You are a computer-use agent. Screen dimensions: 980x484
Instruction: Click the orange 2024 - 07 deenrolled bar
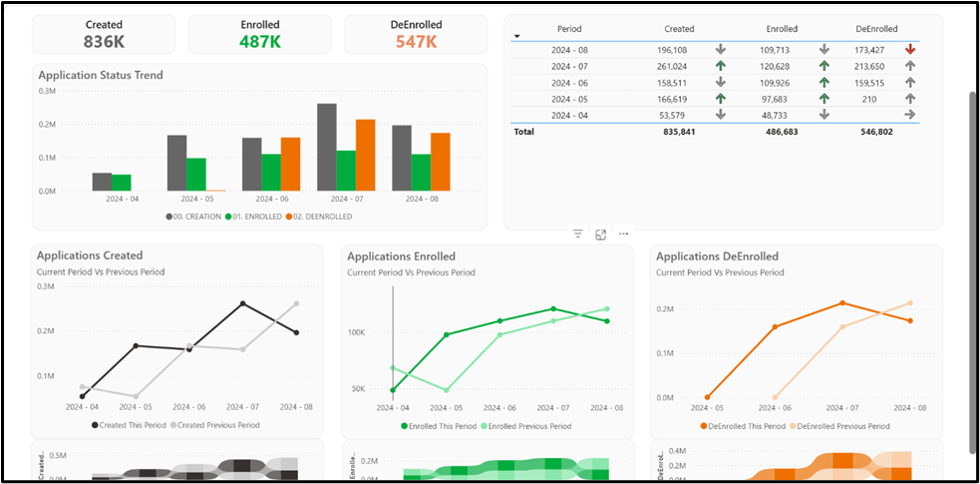366,155
